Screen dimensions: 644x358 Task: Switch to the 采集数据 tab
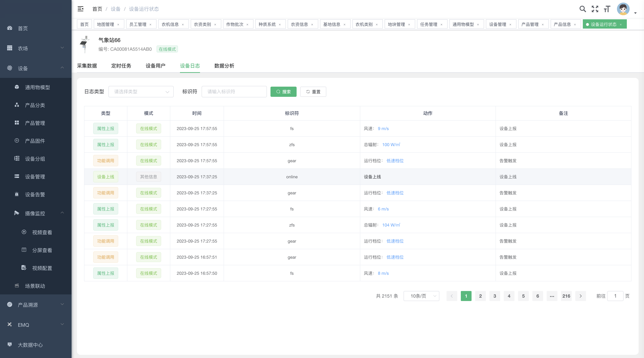(x=87, y=66)
